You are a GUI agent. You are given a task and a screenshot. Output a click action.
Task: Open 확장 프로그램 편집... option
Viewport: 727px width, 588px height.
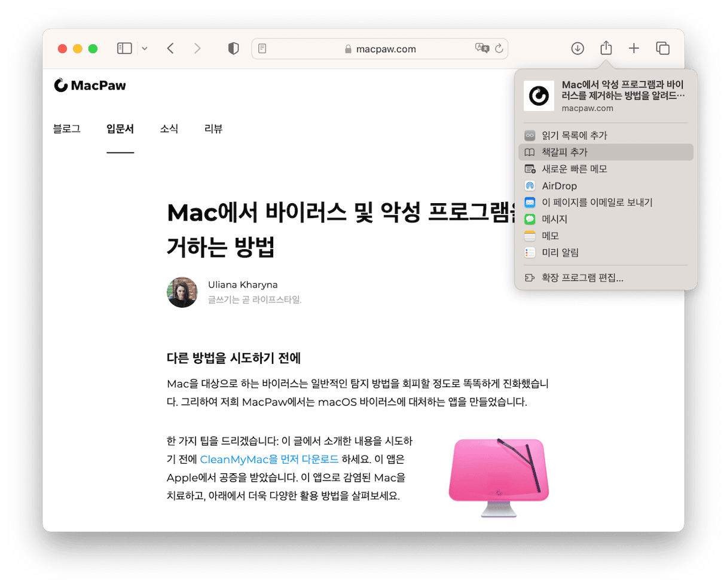pyautogui.click(x=606, y=278)
